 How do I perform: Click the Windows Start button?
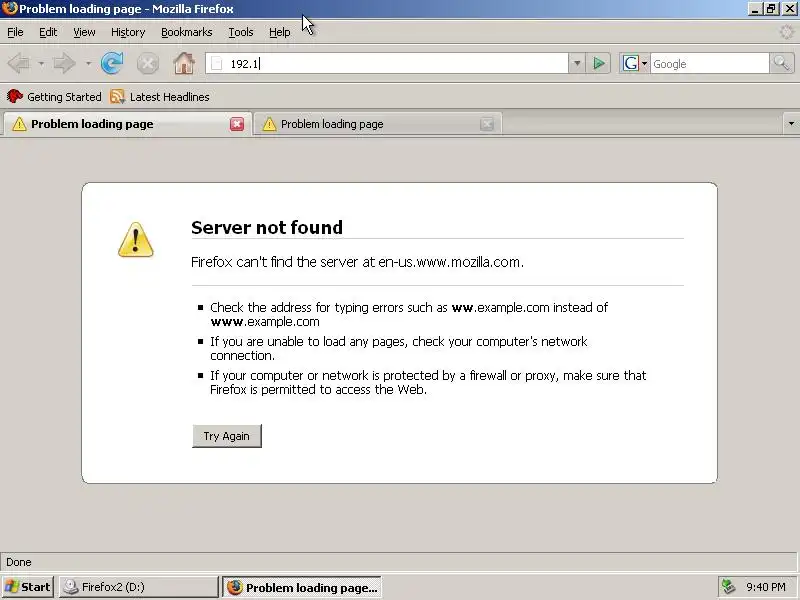pos(28,587)
